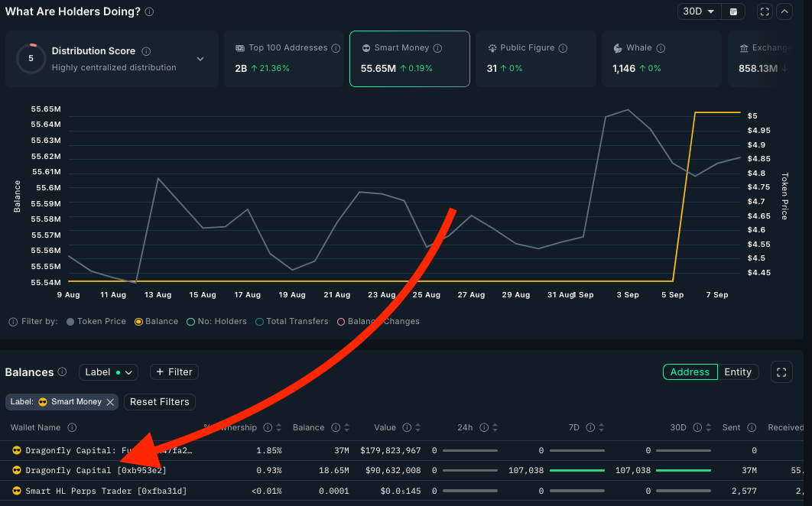The height and width of the screenshot is (506, 812).
Task: Remove the Smart Money label chip
Action: tap(110, 402)
